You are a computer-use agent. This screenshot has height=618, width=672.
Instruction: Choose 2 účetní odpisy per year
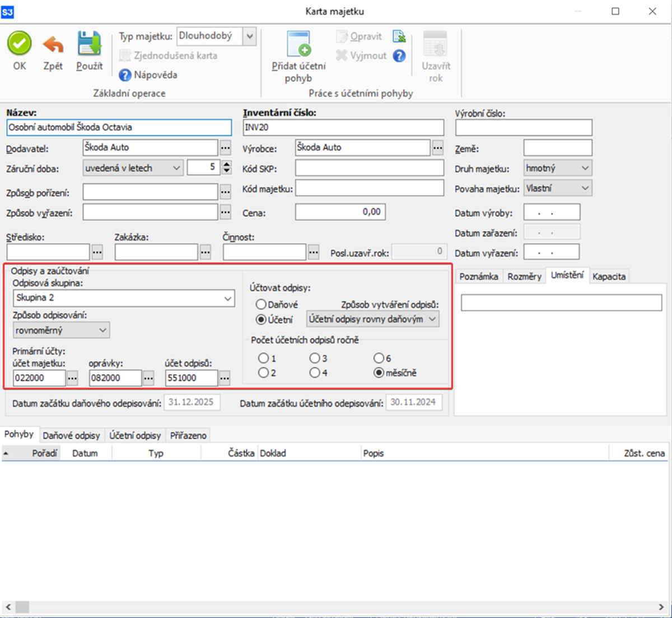263,373
